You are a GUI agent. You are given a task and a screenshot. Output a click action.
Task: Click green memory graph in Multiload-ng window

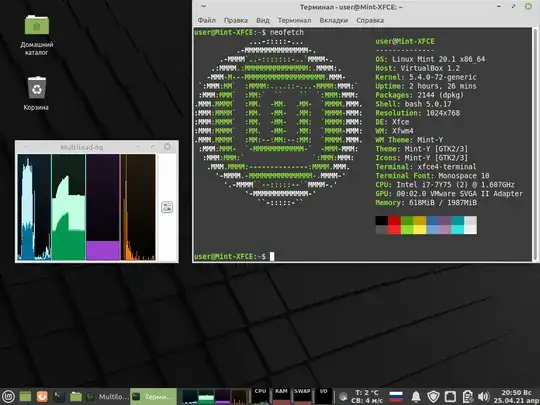pyautogui.click(x=69, y=207)
